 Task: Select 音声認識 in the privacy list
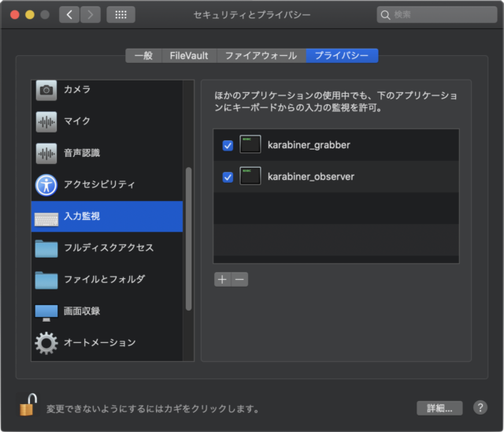tap(107, 153)
